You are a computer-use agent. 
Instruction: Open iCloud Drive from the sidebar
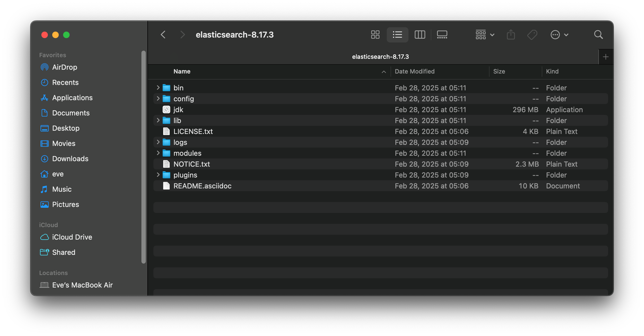click(72, 237)
